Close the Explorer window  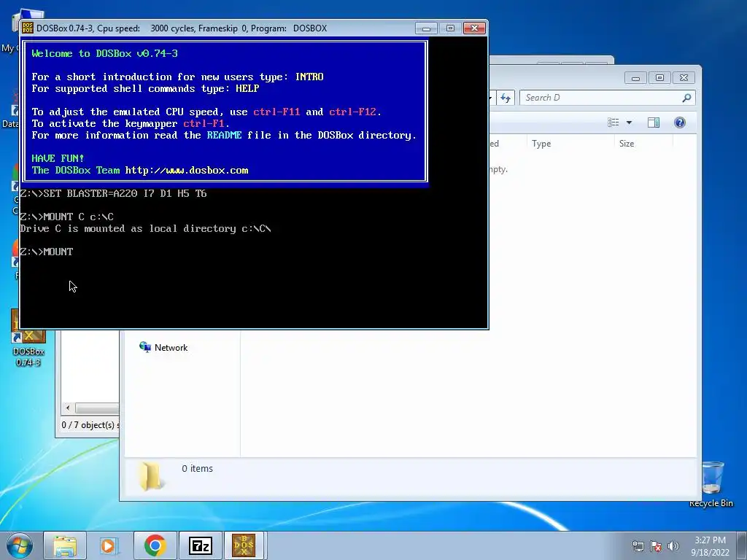(x=684, y=77)
